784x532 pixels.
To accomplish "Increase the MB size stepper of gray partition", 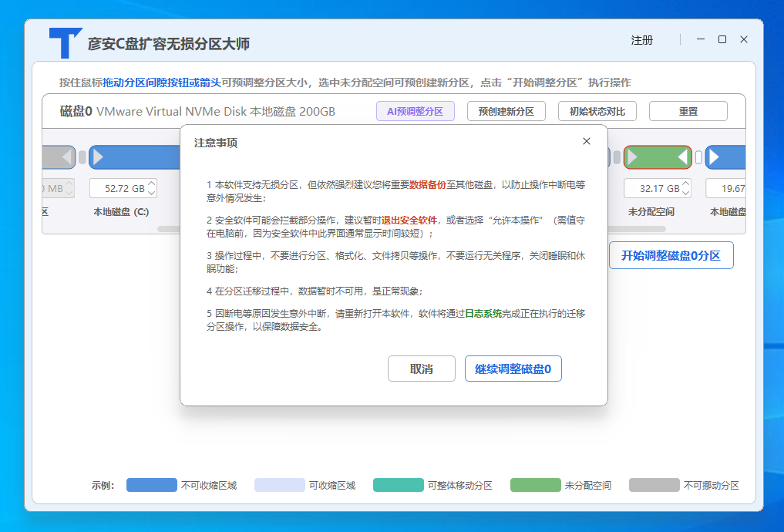I will [69, 184].
